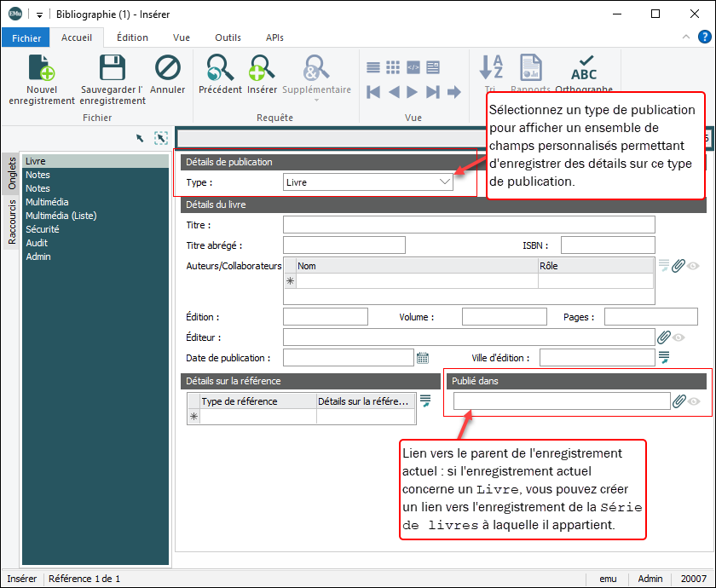Click into the Titre input field
The width and height of the screenshot is (716, 588).
[x=469, y=224]
